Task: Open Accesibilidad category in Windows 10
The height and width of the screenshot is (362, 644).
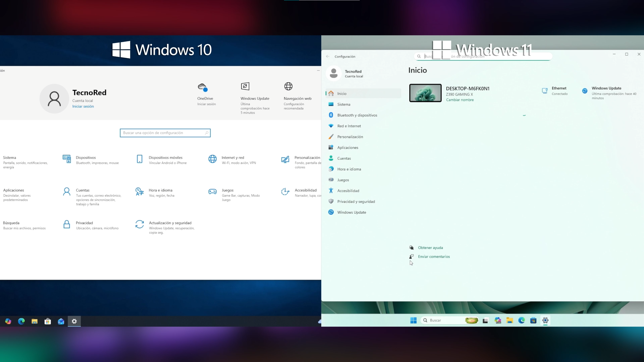Action: click(x=301, y=193)
